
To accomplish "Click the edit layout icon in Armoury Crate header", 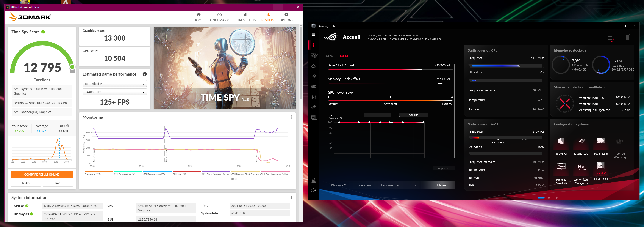I will [x=611, y=38].
